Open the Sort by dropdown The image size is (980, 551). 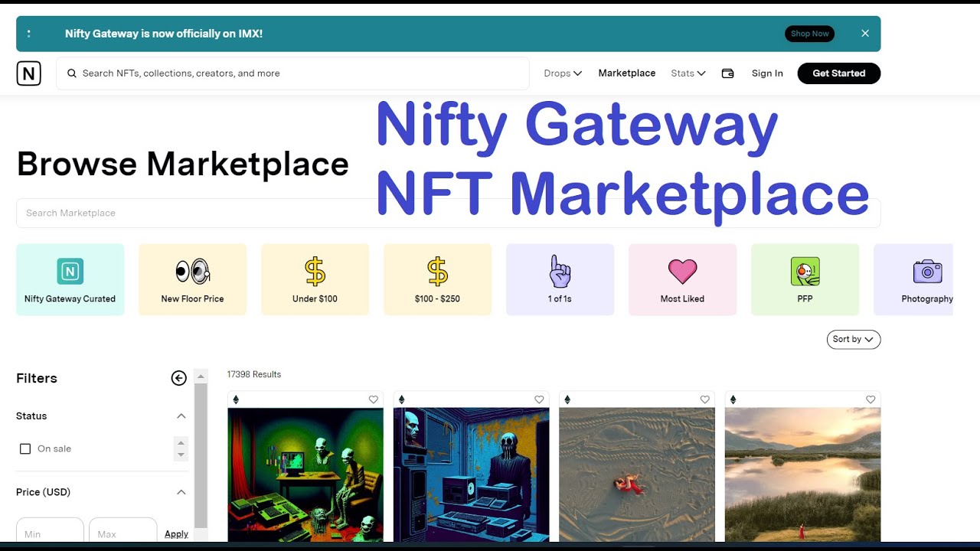click(x=854, y=339)
